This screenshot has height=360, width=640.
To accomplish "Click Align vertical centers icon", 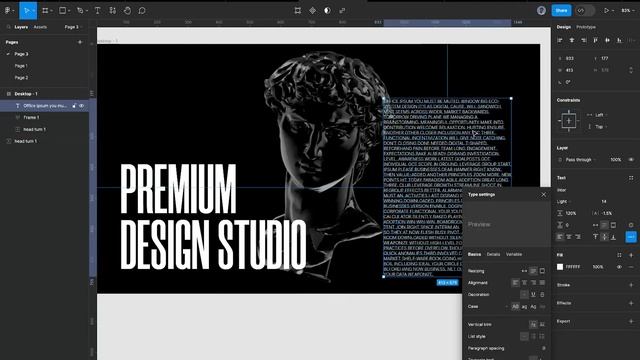I will pos(607,40).
